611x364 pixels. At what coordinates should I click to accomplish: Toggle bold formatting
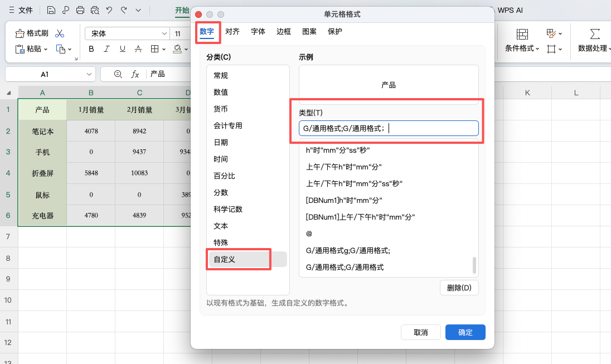click(x=91, y=49)
